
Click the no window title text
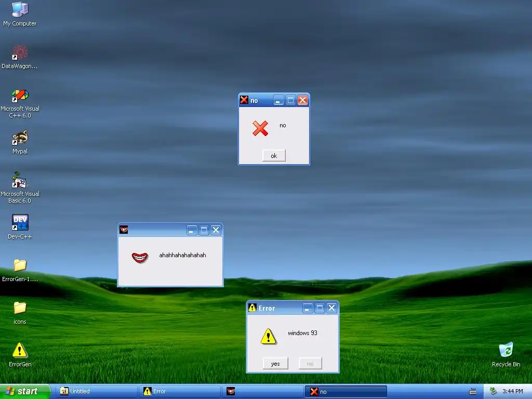tap(254, 101)
